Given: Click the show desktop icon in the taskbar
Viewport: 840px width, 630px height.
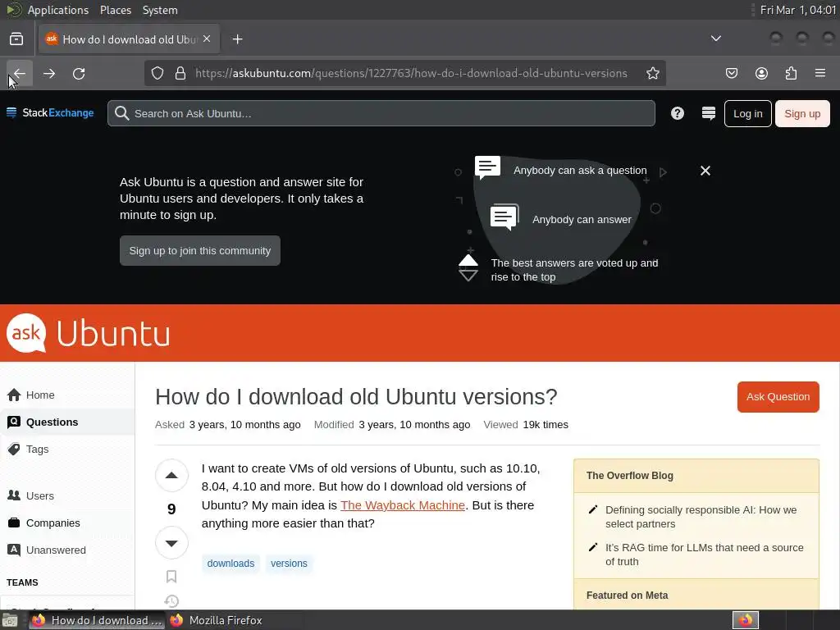Looking at the screenshot, I should (x=10, y=621).
